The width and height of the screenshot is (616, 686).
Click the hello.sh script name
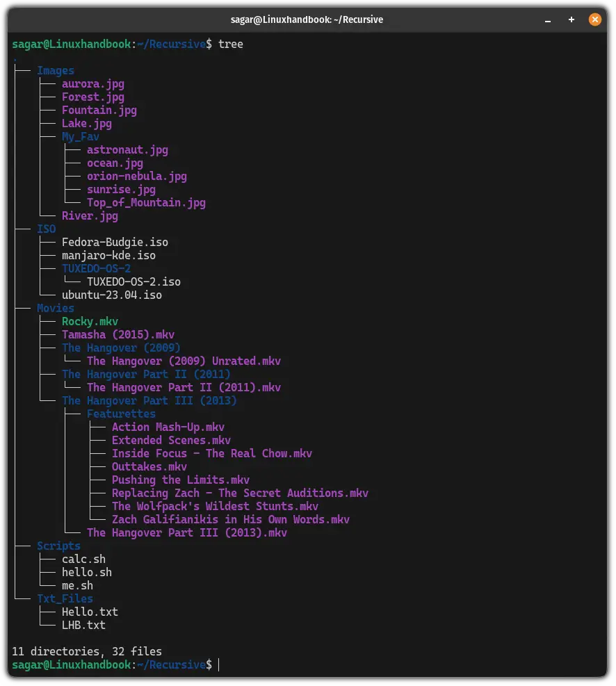coord(86,572)
